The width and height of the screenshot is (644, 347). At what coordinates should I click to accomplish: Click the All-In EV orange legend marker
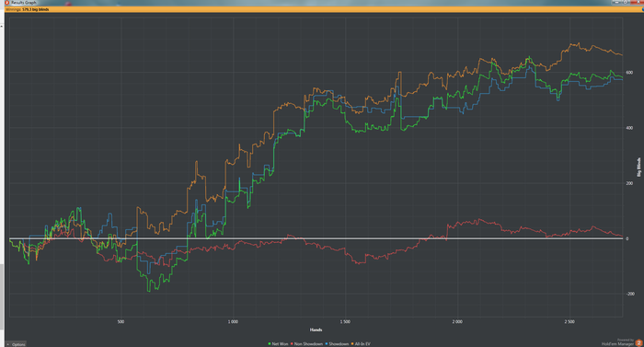352,343
